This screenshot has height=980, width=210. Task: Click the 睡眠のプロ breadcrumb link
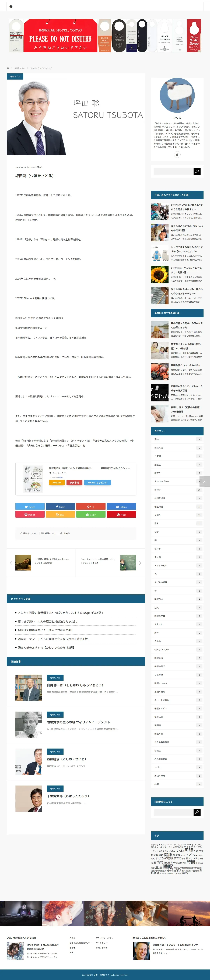(19, 69)
